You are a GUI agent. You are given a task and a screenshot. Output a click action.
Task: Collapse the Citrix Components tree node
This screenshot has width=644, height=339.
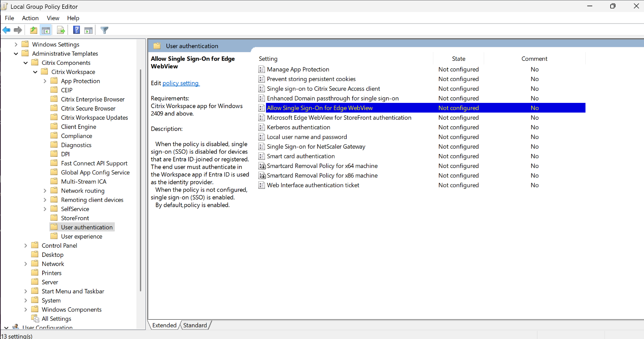pyautogui.click(x=26, y=63)
